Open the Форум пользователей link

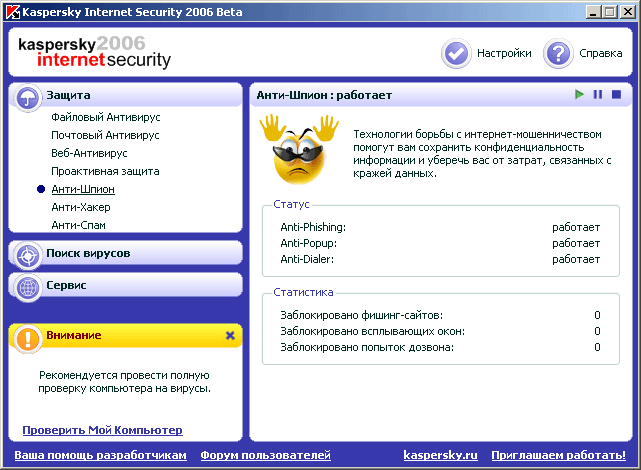coord(265,455)
